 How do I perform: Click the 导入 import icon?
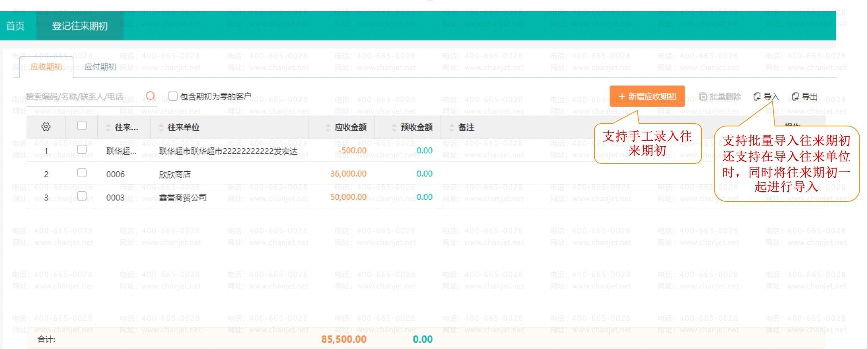(x=757, y=97)
